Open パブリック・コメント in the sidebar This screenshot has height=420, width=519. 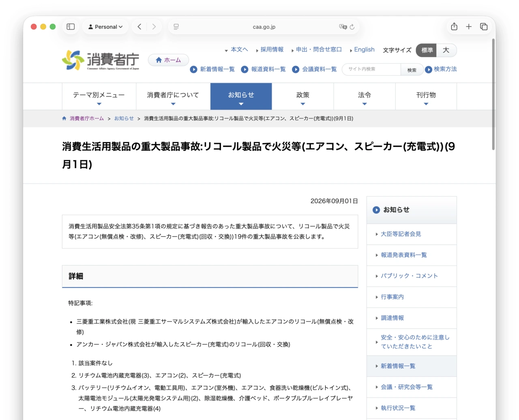(412, 276)
